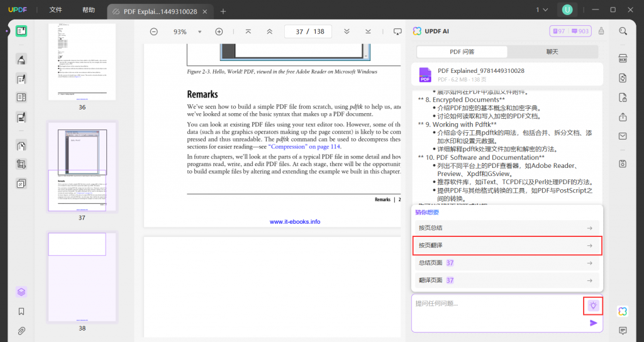Open the user account avatar

(567, 10)
